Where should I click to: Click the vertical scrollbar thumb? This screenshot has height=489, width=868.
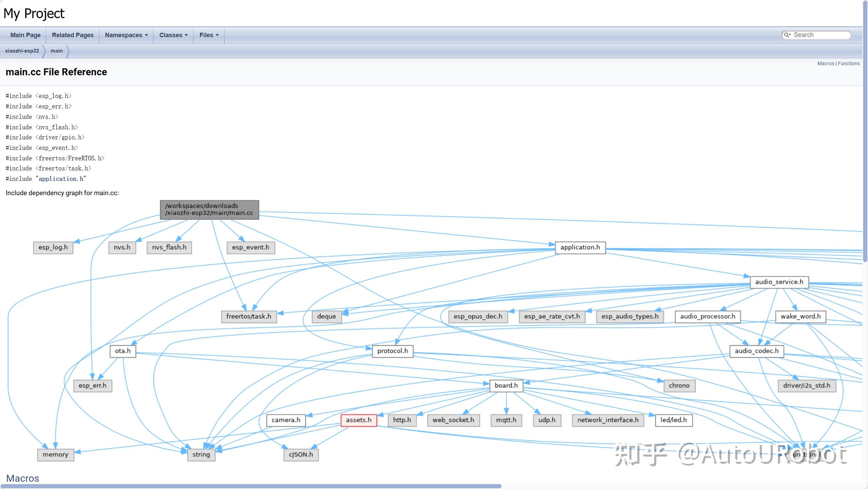tap(865, 131)
